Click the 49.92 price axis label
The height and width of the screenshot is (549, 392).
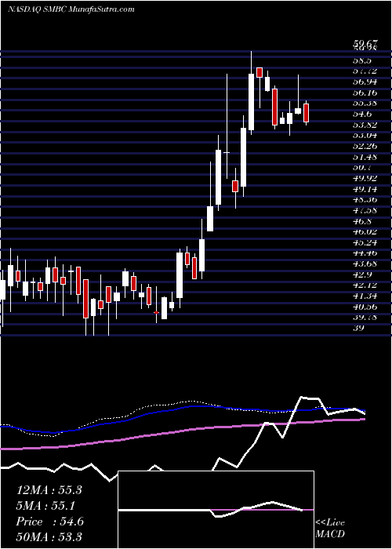(x=365, y=178)
